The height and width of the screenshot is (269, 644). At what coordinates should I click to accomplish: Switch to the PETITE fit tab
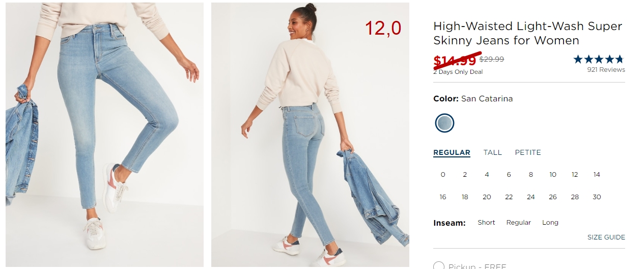[x=528, y=152]
